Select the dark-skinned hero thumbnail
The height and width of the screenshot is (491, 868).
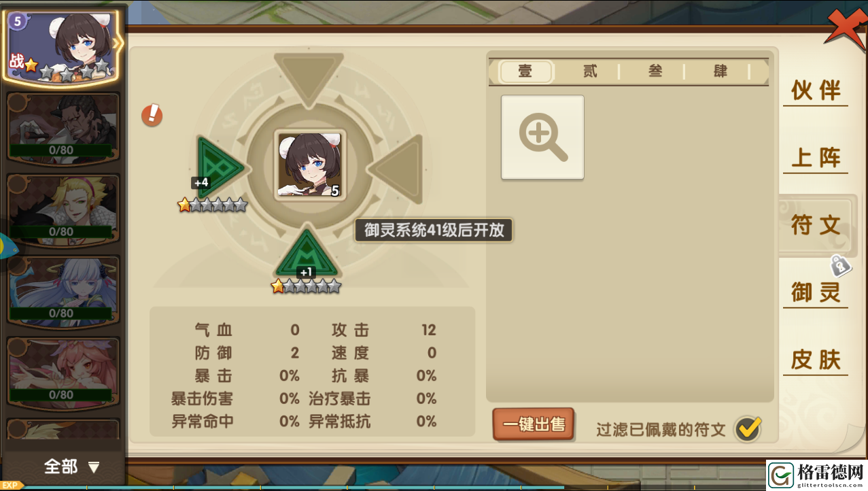pyautogui.click(x=63, y=125)
